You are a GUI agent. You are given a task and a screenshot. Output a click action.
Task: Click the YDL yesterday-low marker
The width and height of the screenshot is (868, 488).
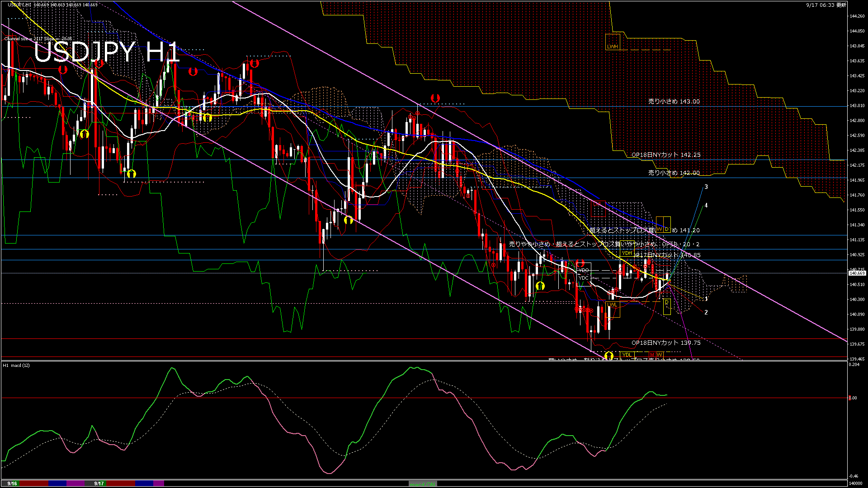tap(627, 355)
